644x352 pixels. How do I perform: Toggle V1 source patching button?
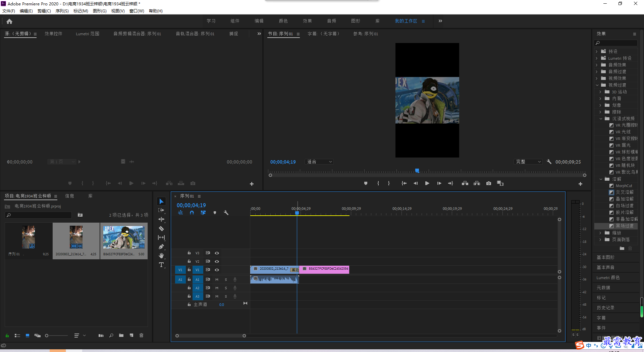tap(180, 270)
